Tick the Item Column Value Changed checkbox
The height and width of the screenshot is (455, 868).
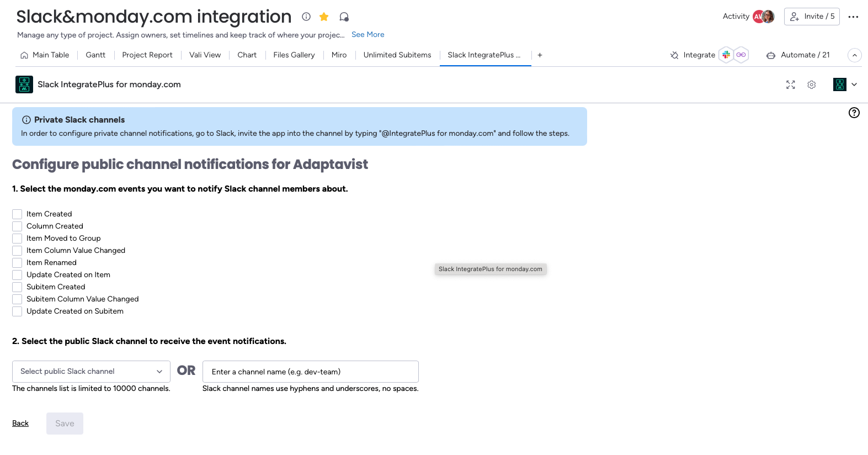pos(17,251)
